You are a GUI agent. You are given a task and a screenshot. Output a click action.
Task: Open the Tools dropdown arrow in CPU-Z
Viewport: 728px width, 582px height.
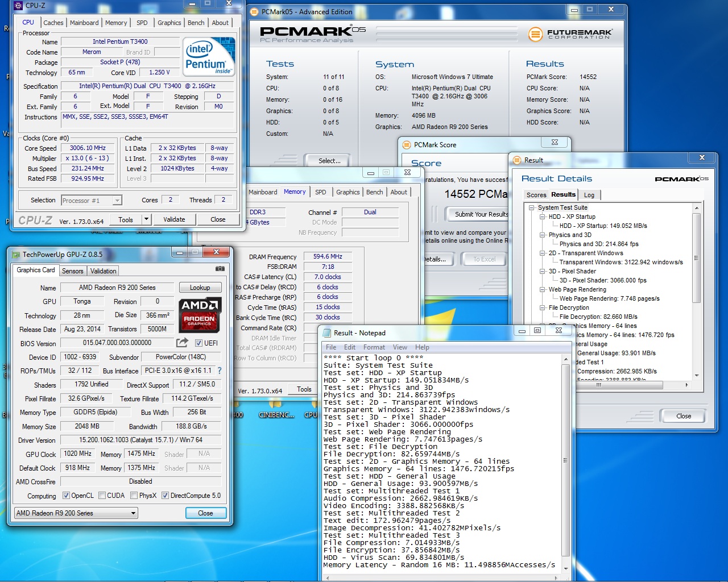click(x=146, y=219)
